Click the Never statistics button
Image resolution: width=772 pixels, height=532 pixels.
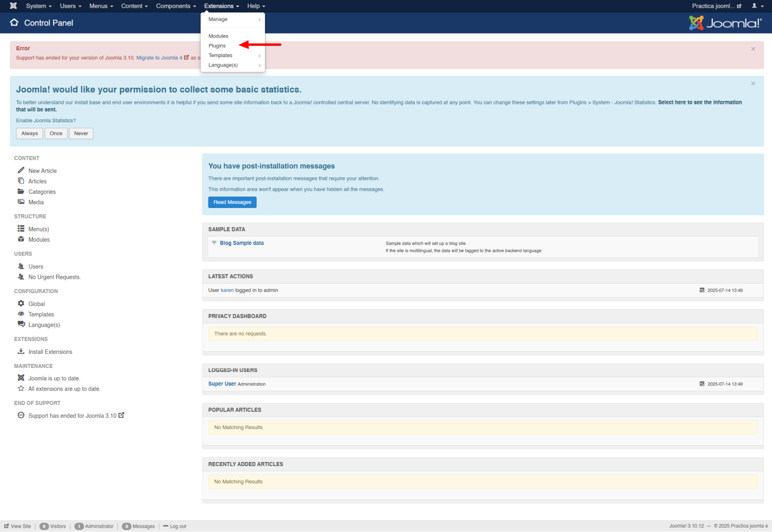point(81,133)
